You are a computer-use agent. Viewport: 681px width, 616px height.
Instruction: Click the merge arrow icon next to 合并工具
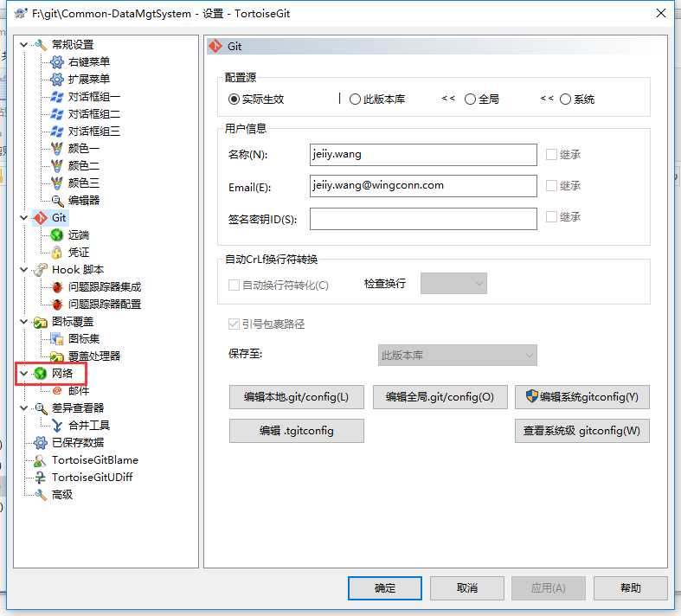point(57,426)
